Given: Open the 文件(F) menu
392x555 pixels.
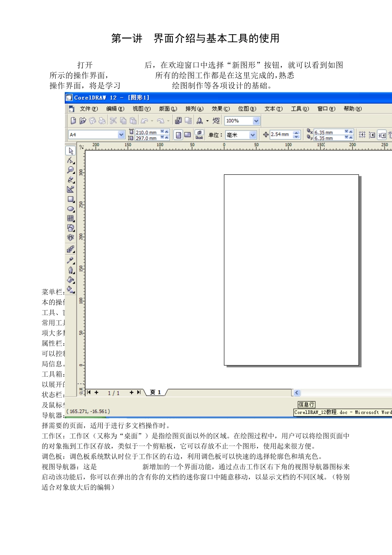Looking at the screenshot, I should click(x=89, y=109).
